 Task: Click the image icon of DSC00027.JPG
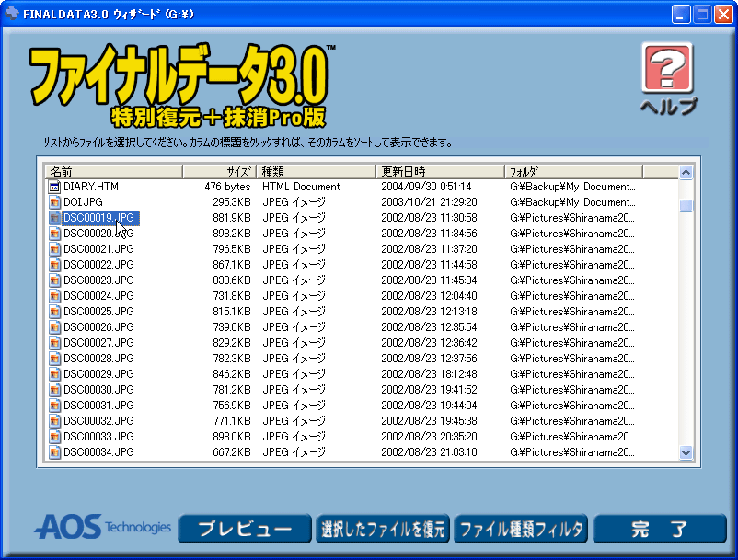point(54,343)
